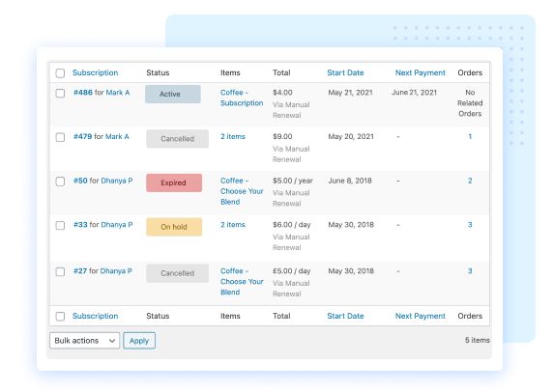Click the Apply button
Viewport: 552px width, 392px height.
pyautogui.click(x=139, y=340)
